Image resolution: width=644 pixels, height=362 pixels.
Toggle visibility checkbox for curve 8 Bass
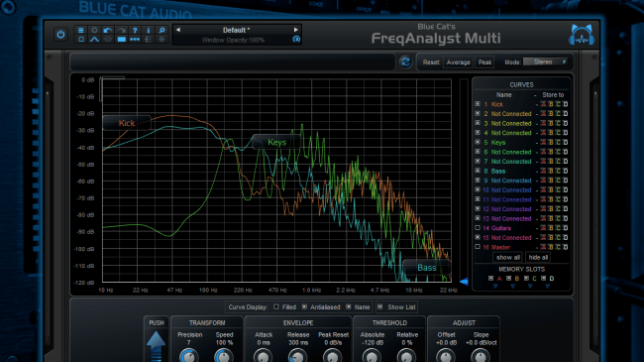coord(478,171)
